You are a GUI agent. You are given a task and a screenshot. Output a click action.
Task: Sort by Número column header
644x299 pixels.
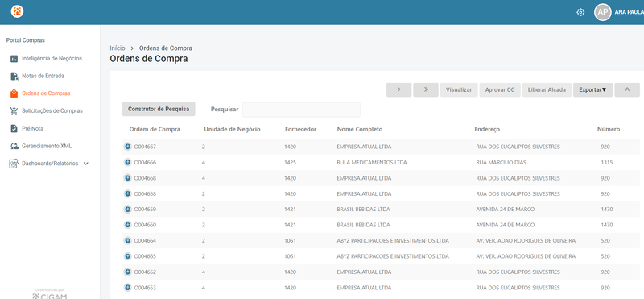pos(609,129)
